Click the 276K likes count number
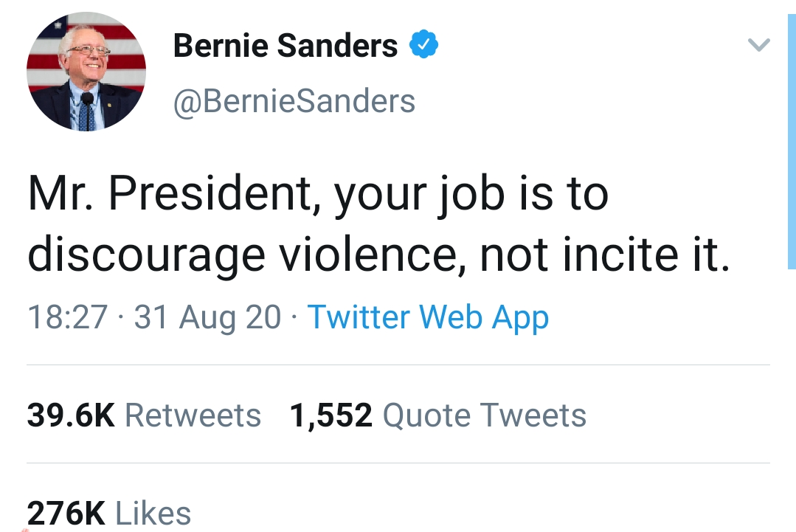Viewport: 796px width, 532px height. pos(66,514)
